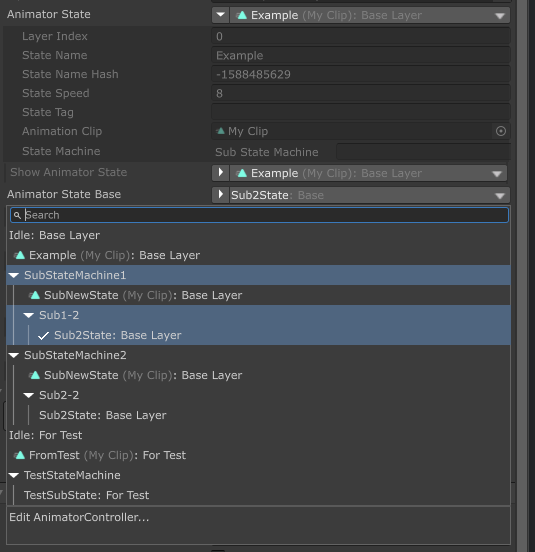This screenshot has width=535, height=552.
Task: Collapse the Sub2-2 group
Action: (29, 395)
